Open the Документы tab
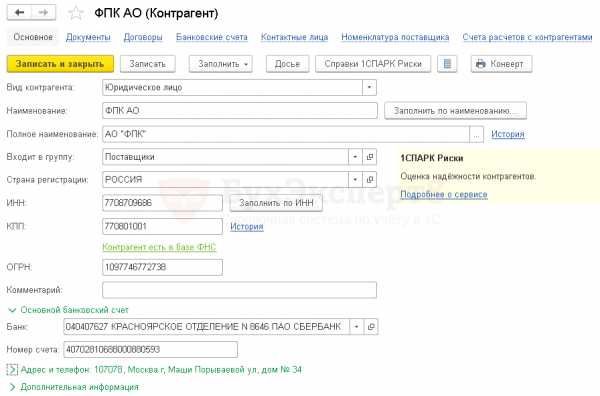Viewport: 600px width, 396px height. [88, 37]
